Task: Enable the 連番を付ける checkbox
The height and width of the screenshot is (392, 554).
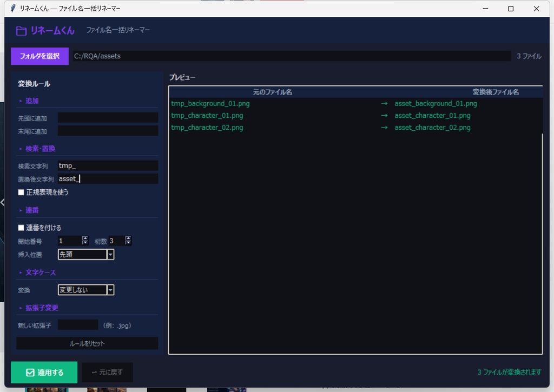Action: (x=21, y=228)
